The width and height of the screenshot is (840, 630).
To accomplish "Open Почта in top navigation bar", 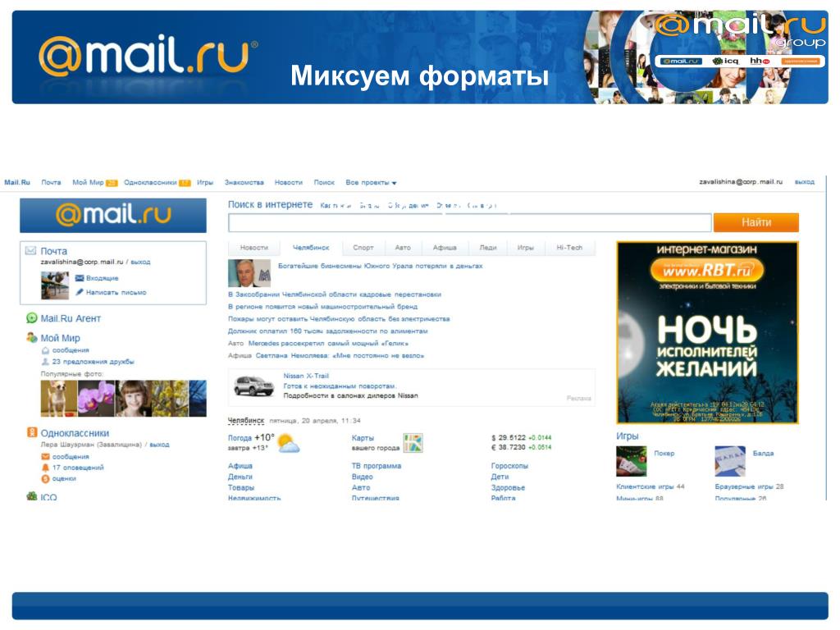I will pyautogui.click(x=51, y=182).
